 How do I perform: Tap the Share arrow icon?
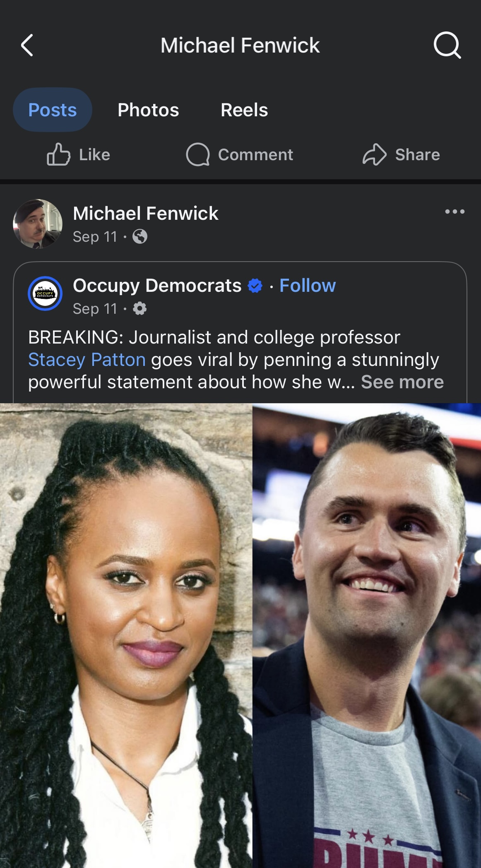375,154
